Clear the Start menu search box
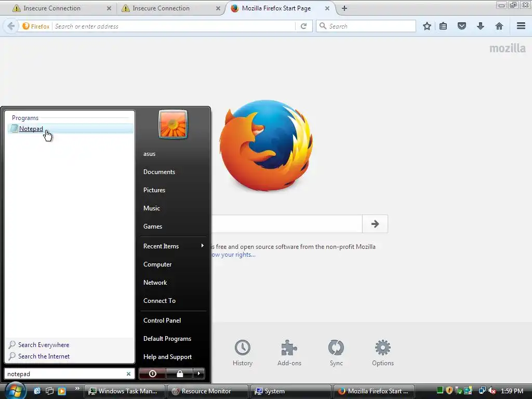The image size is (532, 399). [x=129, y=374]
